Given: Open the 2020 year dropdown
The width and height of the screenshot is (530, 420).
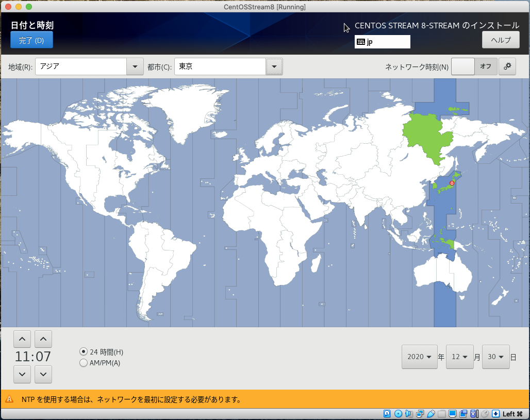Looking at the screenshot, I should point(419,356).
